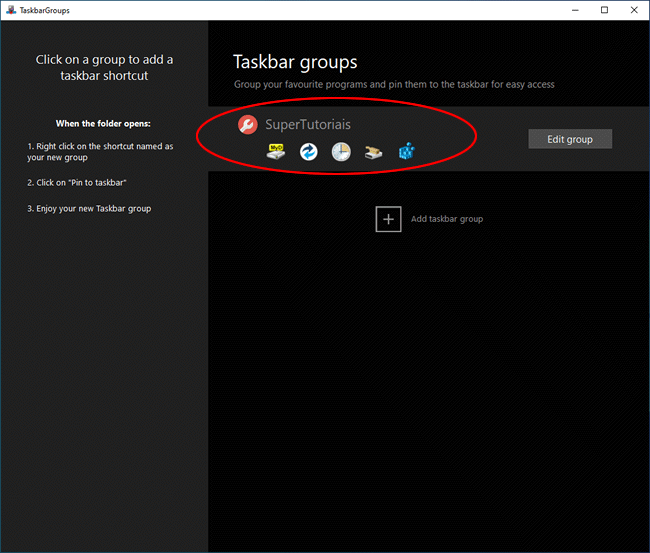Click the "Taskbar groups" heading
The width and height of the screenshot is (650, 553).
(x=295, y=63)
